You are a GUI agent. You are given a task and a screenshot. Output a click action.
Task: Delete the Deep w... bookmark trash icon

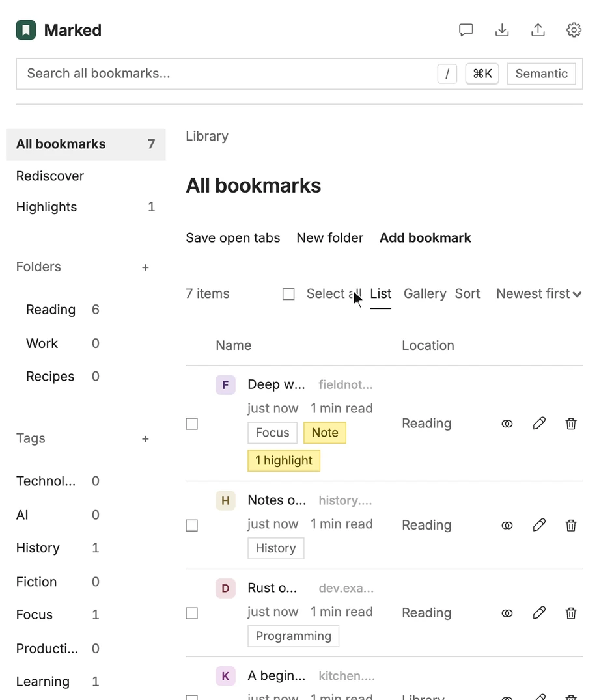(571, 424)
